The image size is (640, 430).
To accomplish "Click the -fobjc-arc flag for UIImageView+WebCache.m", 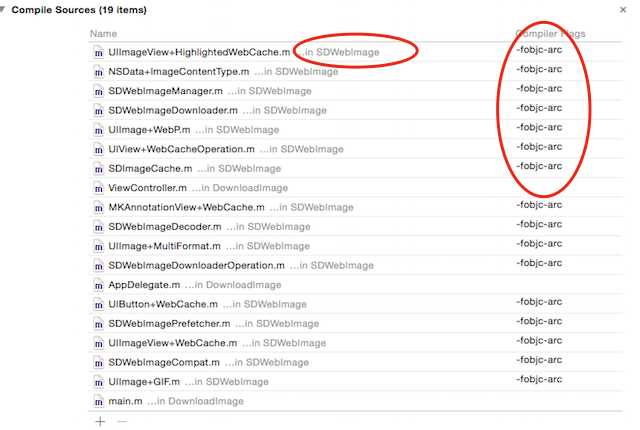I will point(539,341).
